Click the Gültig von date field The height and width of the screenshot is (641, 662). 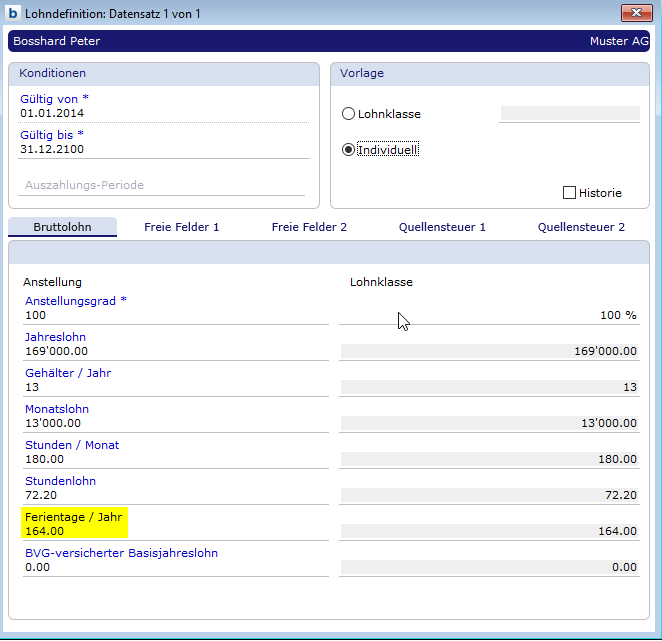[164, 113]
